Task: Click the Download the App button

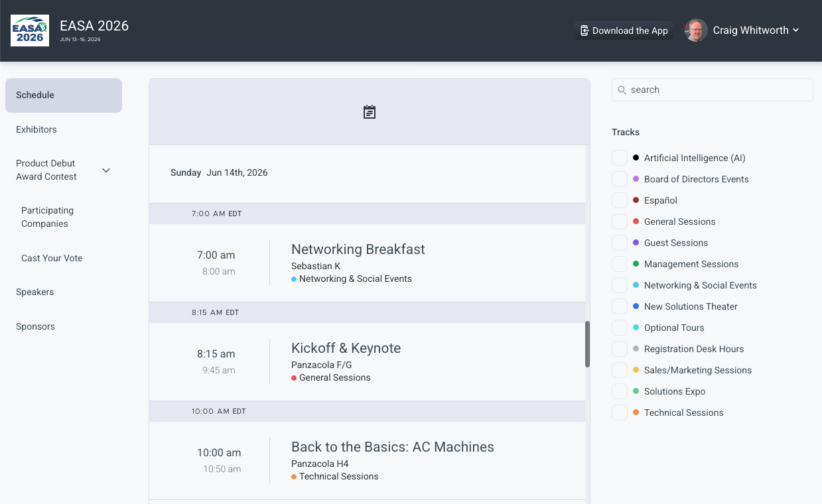Action: (x=624, y=31)
